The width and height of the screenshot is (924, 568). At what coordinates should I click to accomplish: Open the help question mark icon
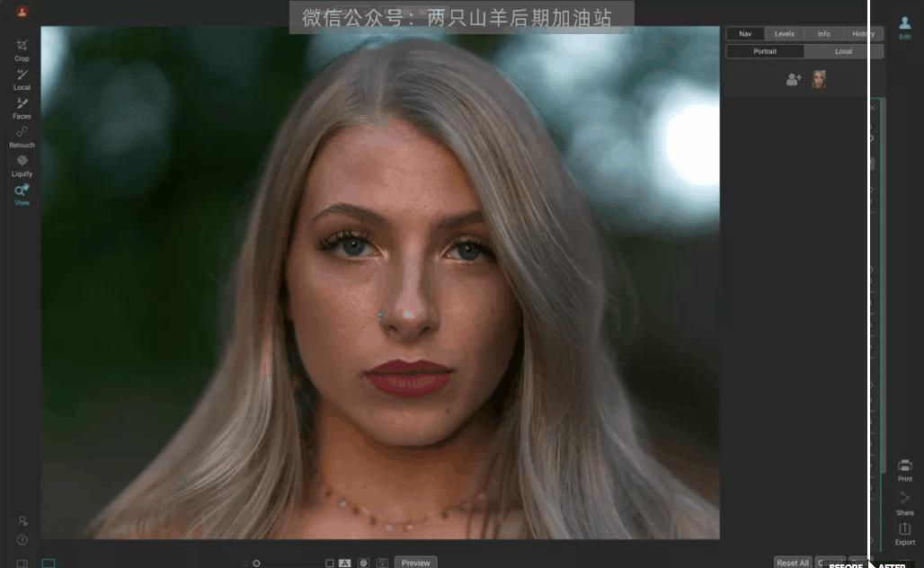pyautogui.click(x=22, y=540)
